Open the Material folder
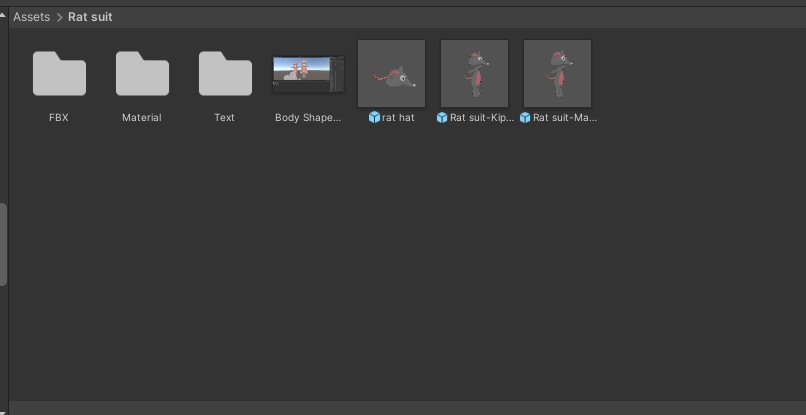Image resolution: width=806 pixels, height=415 pixels. point(142,73)
